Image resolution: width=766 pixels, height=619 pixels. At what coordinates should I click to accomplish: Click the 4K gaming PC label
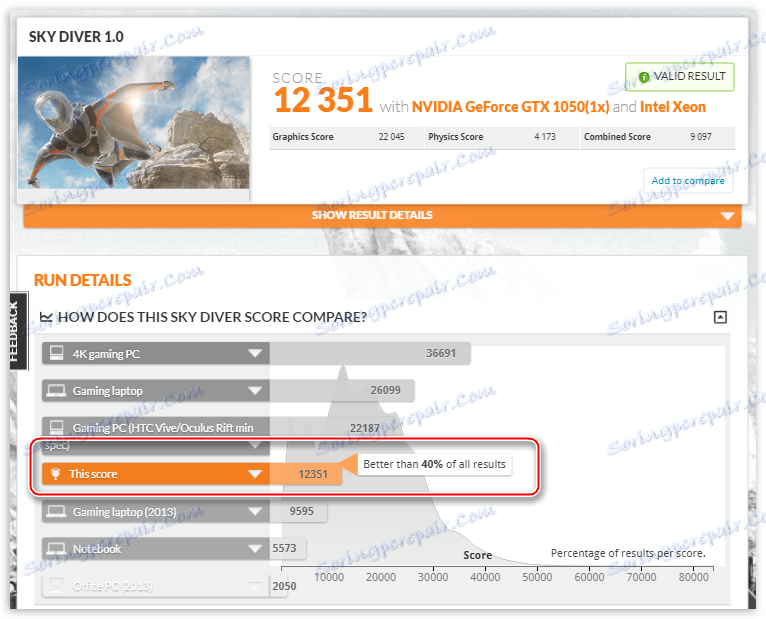click(x=106, y=354)
